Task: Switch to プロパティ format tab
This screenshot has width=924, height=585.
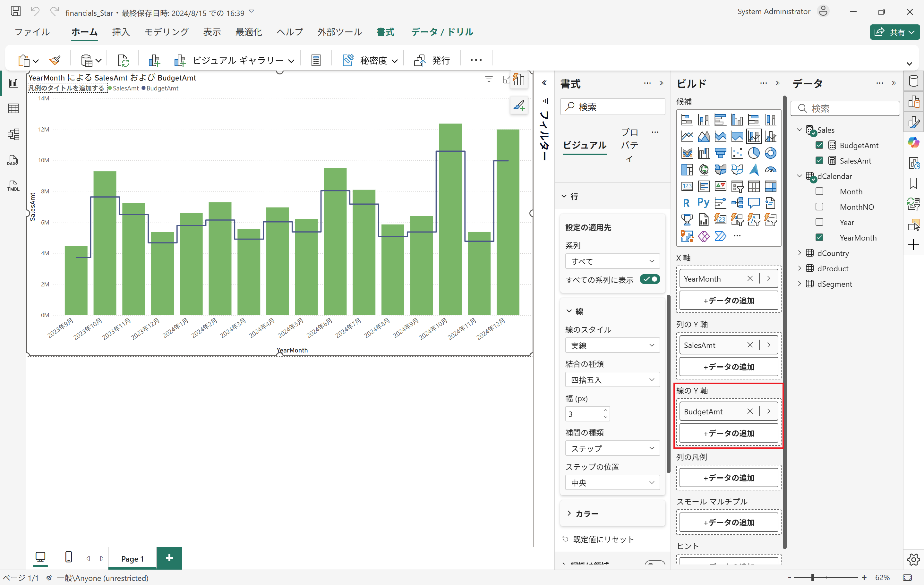Action: click(629, 145)
